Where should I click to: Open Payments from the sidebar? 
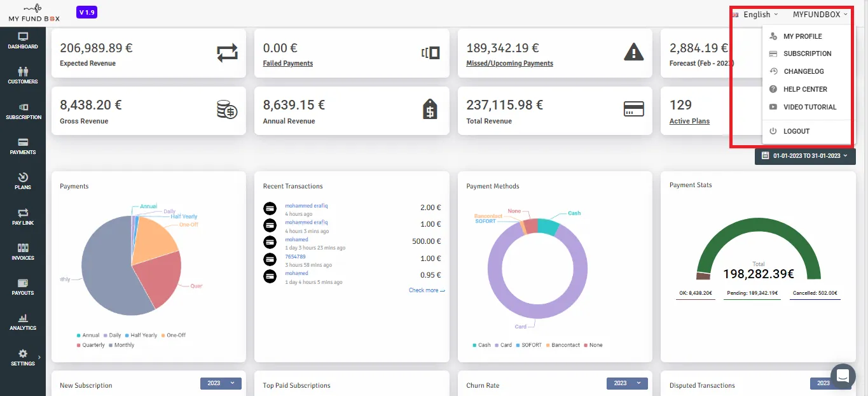pyautogui.click(x=23, y=146)
